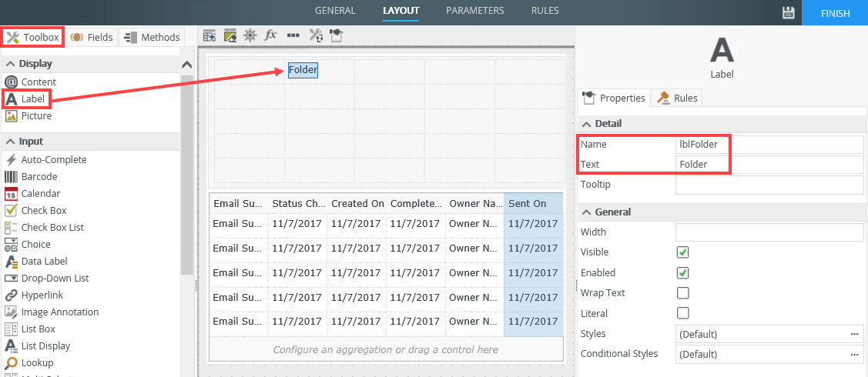Click the 'Configure an aggregation' footer row

[386, 349]
